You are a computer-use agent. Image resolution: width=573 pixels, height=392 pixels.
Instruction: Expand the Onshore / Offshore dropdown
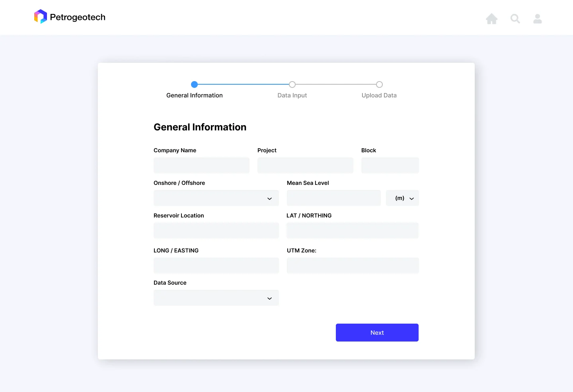(216, 198)
